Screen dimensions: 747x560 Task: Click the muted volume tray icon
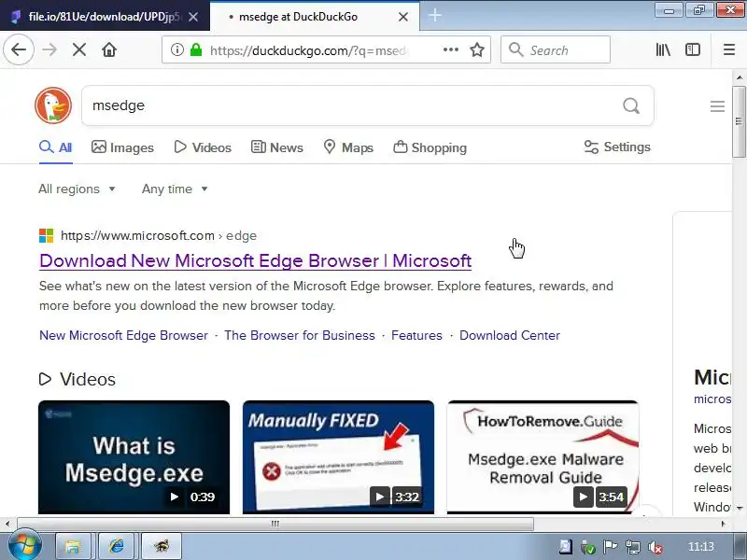(x=655, y=547)
